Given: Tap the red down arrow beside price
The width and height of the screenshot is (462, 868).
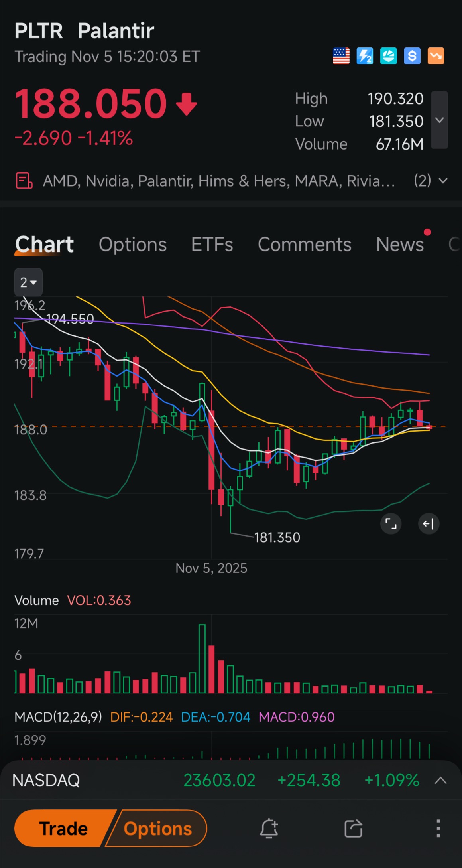Looking at the screenshot, I should point(187,104).
